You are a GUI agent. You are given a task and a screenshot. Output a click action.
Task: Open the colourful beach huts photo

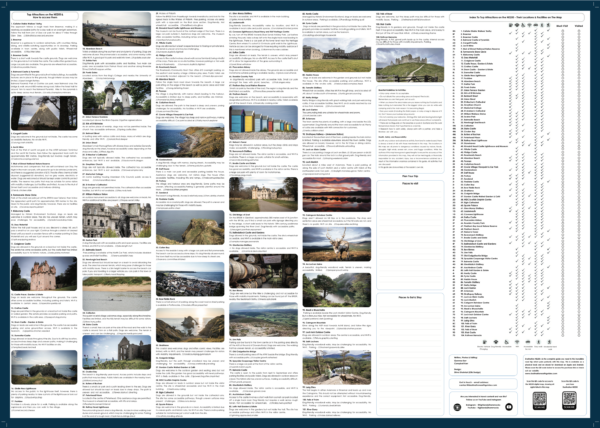pos(263,122)
